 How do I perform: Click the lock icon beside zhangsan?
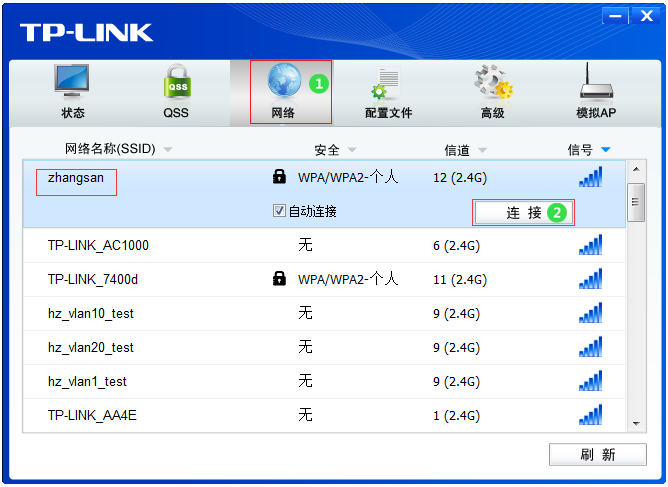tap(280, 177)
